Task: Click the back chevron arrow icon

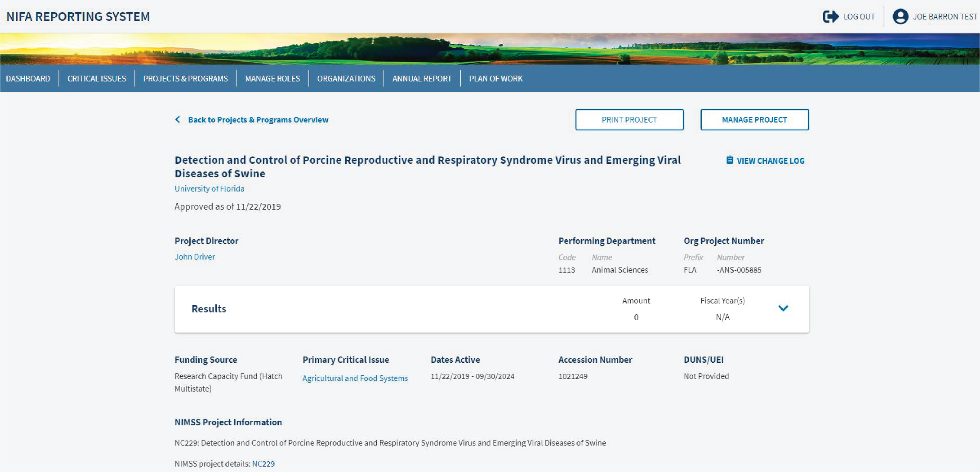Action: point(178,119)
